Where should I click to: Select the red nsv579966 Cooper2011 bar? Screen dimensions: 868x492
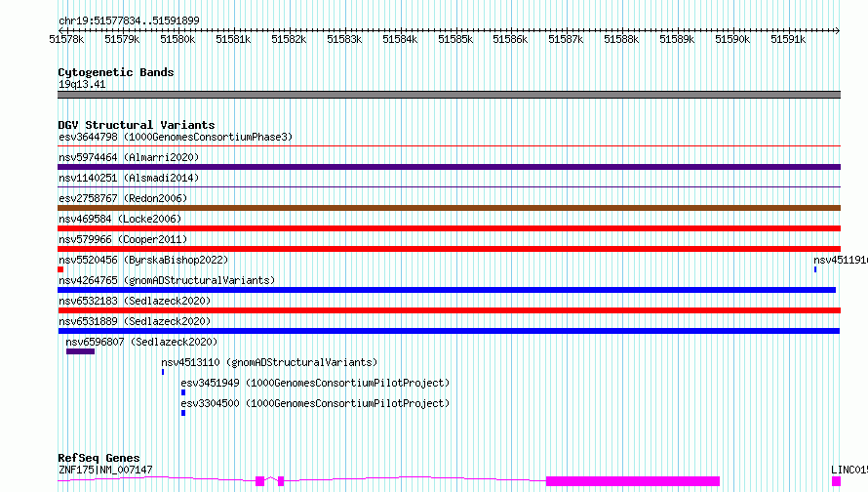449,249
